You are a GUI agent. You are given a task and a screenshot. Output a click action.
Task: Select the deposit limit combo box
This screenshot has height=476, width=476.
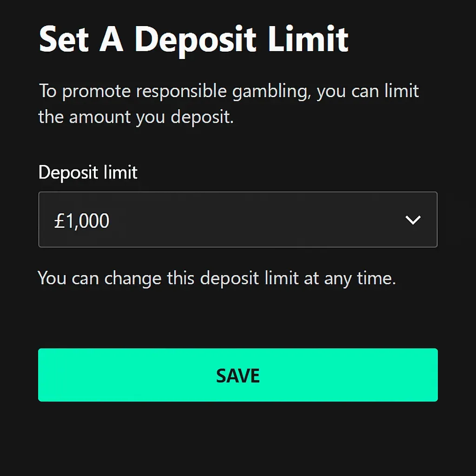pos(238,220)
